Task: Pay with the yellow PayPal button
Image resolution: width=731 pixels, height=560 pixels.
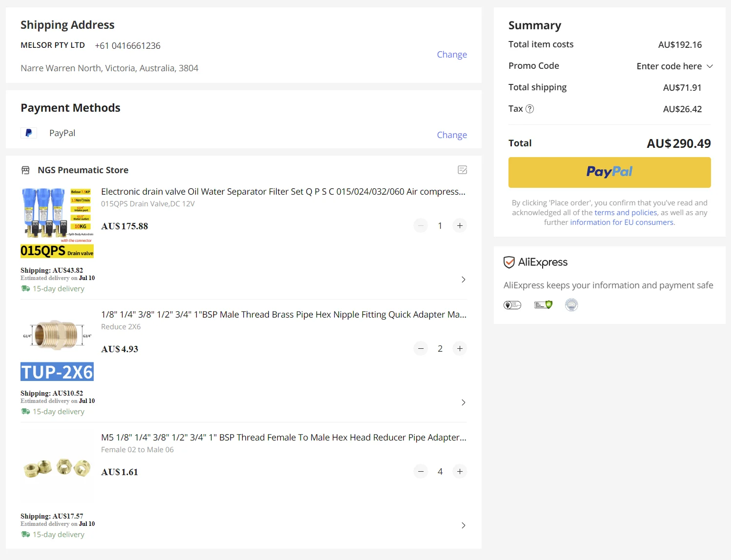Action: pyautogui.click(x=609, y=172)
